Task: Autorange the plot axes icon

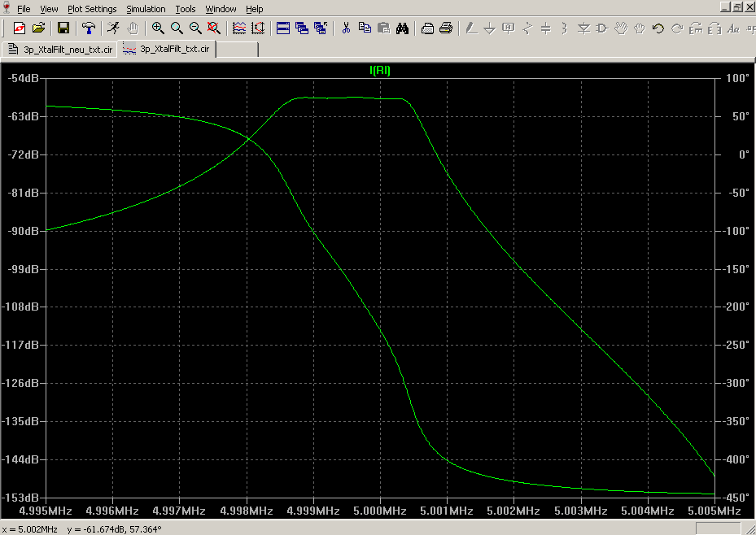Action: 259,28
